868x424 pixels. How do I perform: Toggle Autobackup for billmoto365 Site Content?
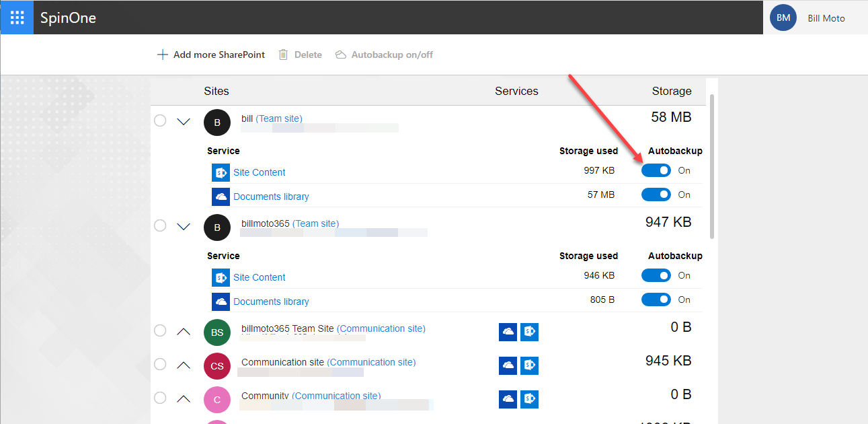(x=656, y=275)
